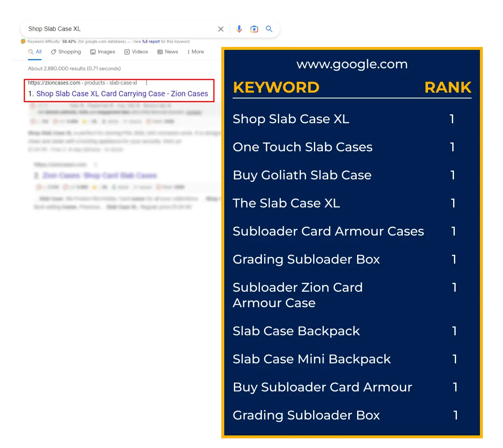Viewport: 503px width, 448px height.
Task: Click the magnifying glass search icon
Action: click(269, 29)
